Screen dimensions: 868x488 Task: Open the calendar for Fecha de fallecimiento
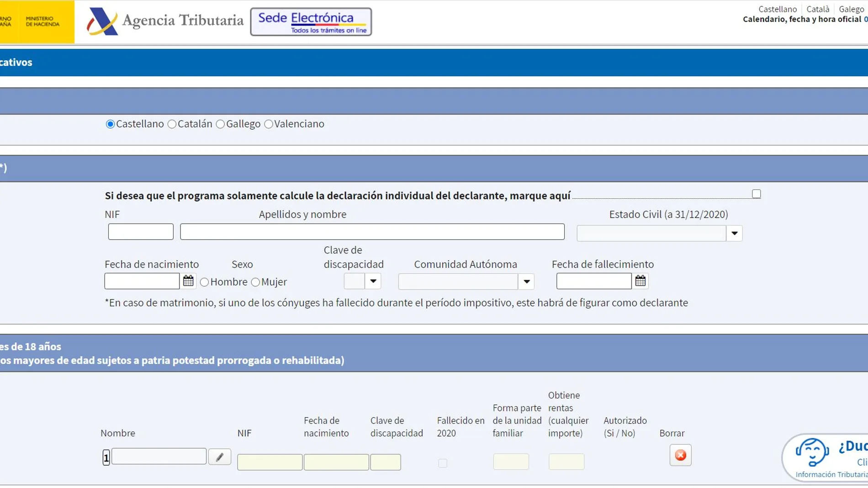click(x=640, y=281)
